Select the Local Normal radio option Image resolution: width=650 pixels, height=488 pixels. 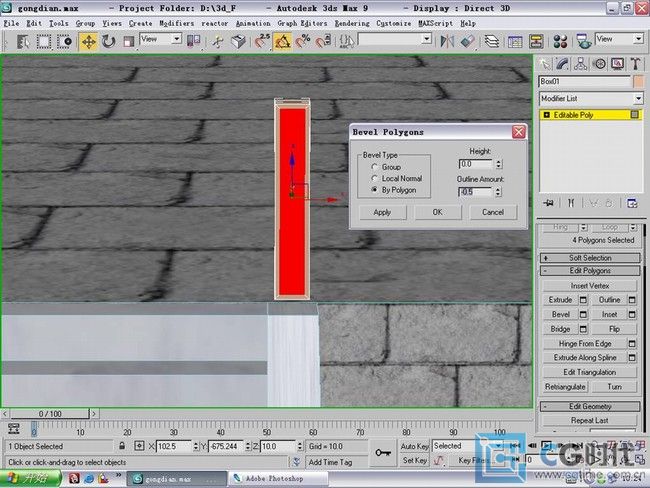374,178
